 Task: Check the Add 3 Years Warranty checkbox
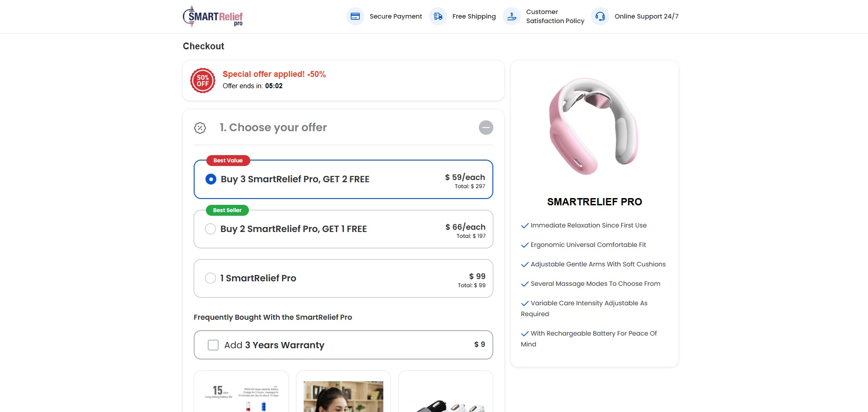(x=213, y=345)
